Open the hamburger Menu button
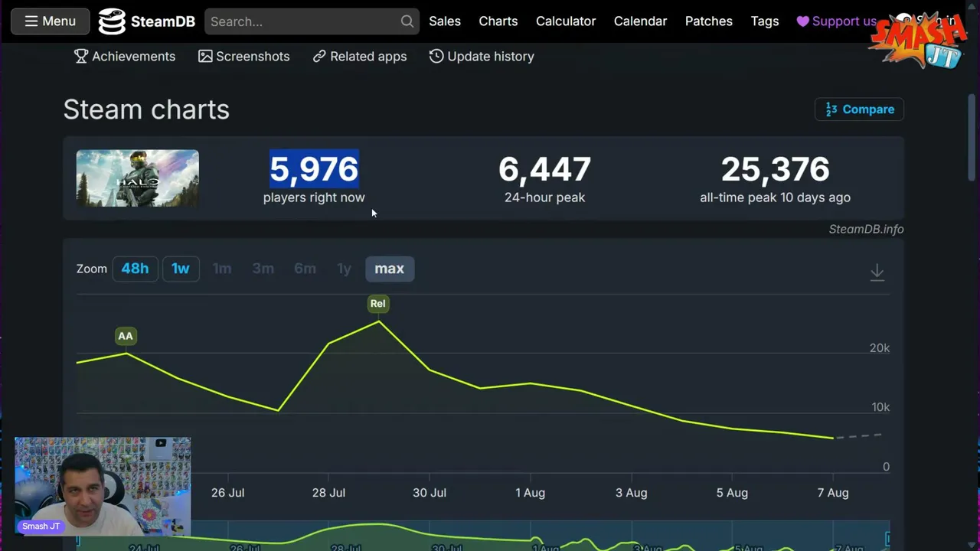The image size is (980, 551). [50, 21]
